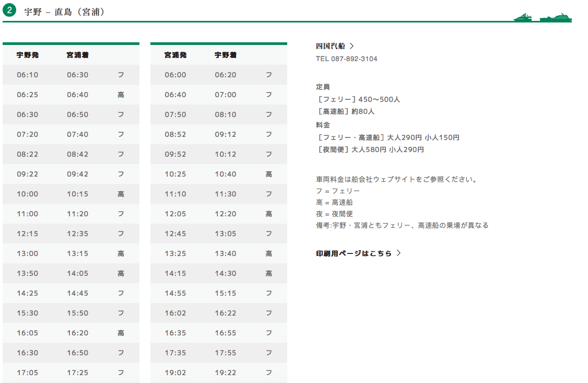Select the 宮浦着 column header
588x383 pixels.
click(x=77, y=55)
